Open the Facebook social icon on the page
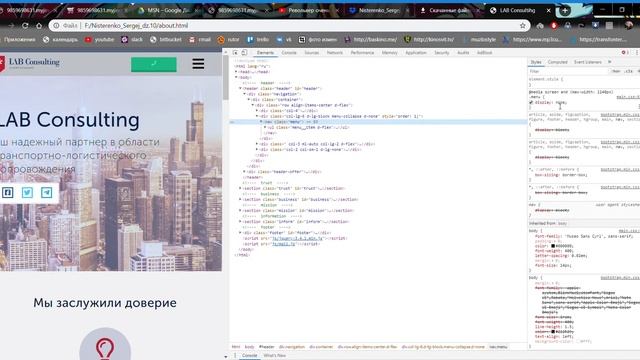The image size is (640, 360). tap(8, 192)
